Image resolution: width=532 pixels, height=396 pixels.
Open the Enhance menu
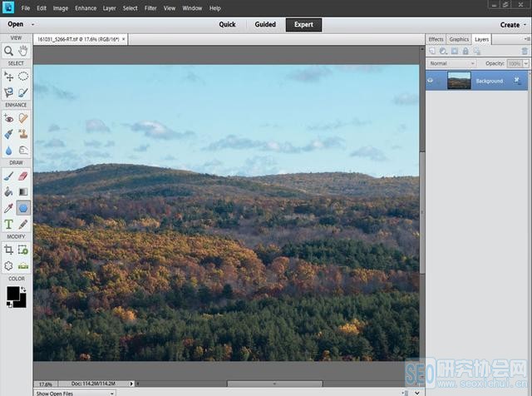point(86,8)
